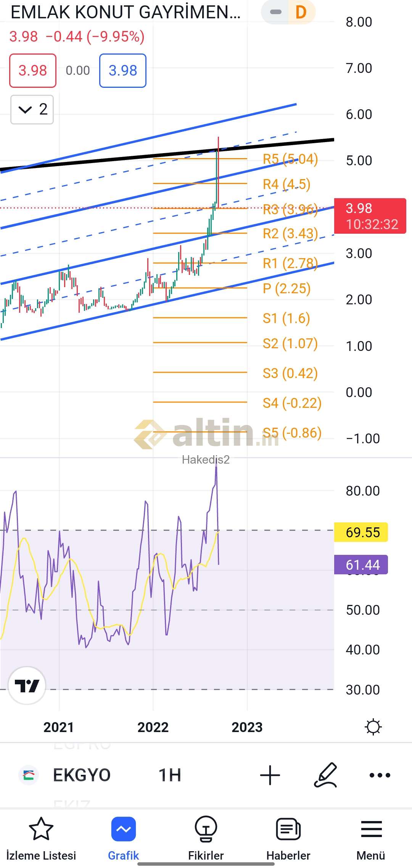Tap the red sell price 3.98 button
The image size is (412, 868).
coord(33,71)
